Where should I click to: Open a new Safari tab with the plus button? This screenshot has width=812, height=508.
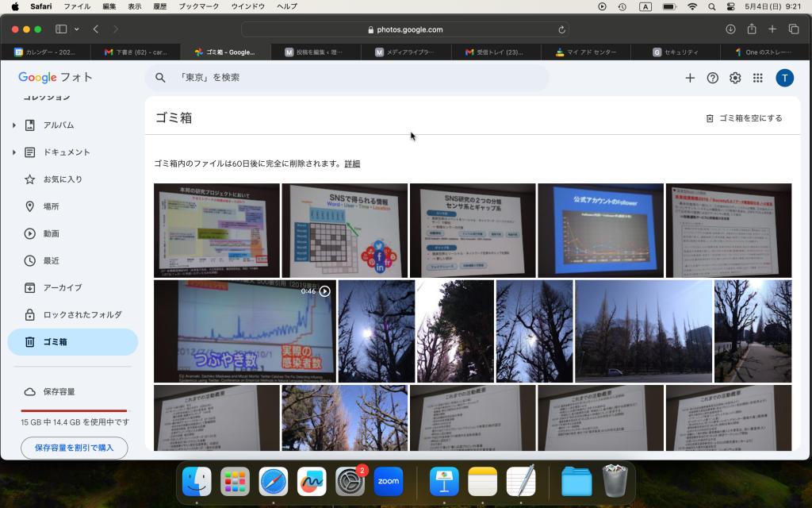pos(772,29)
